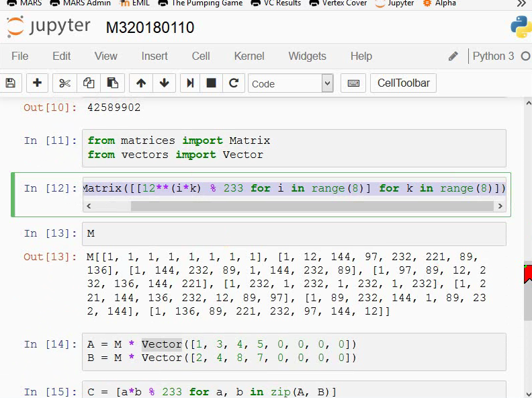Open the View menu
Image resolution: width=532 pixels, height=398 pixels.
[x=106, y=56]
